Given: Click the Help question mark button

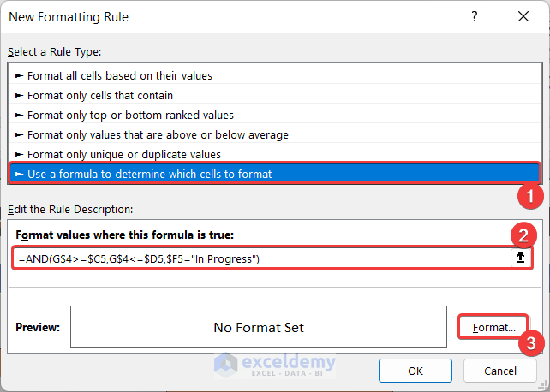Looking at the screenshot, I should tap(475, 17).
